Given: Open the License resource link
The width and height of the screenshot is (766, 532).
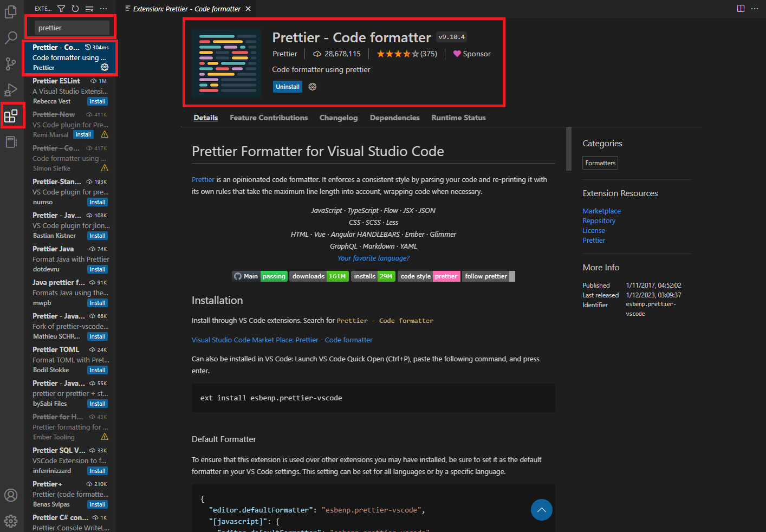Looking at the screenshot, I should 594,230.
